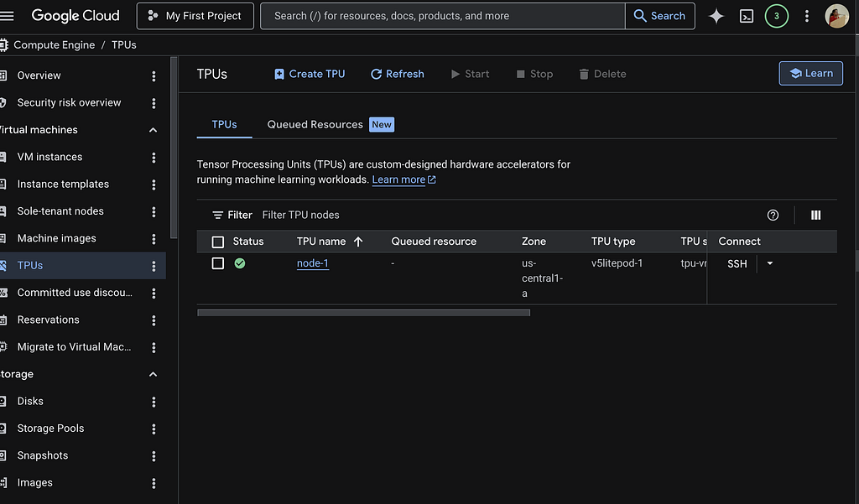The height and width of the screenshot is (504, 859).
Task: Click the Delete toolbar button
Action: (x=602, y=74)
